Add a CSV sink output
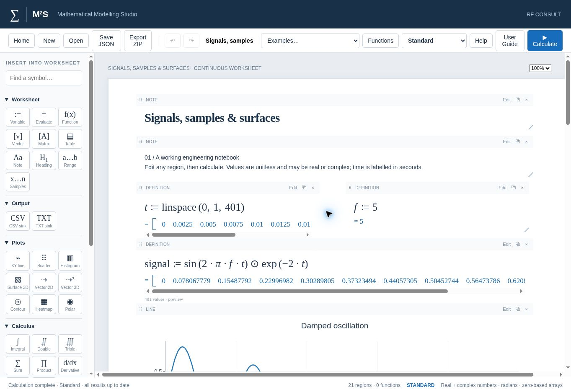 pyautogui.click(x=18, y=221)
